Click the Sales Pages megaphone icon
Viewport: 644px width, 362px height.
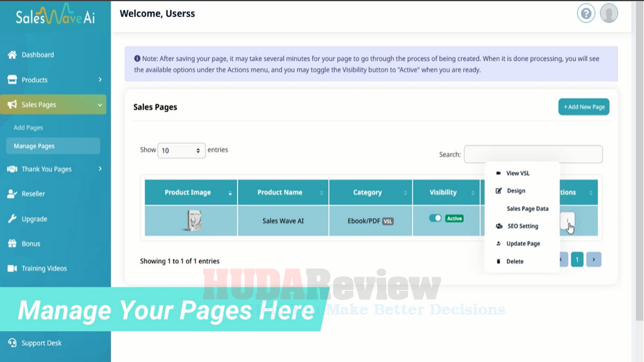[x=13, y=105]
